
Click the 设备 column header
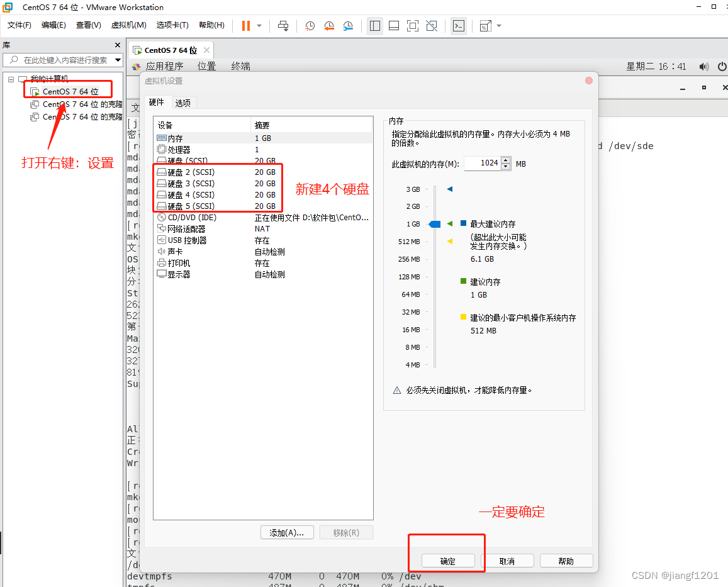202,125
